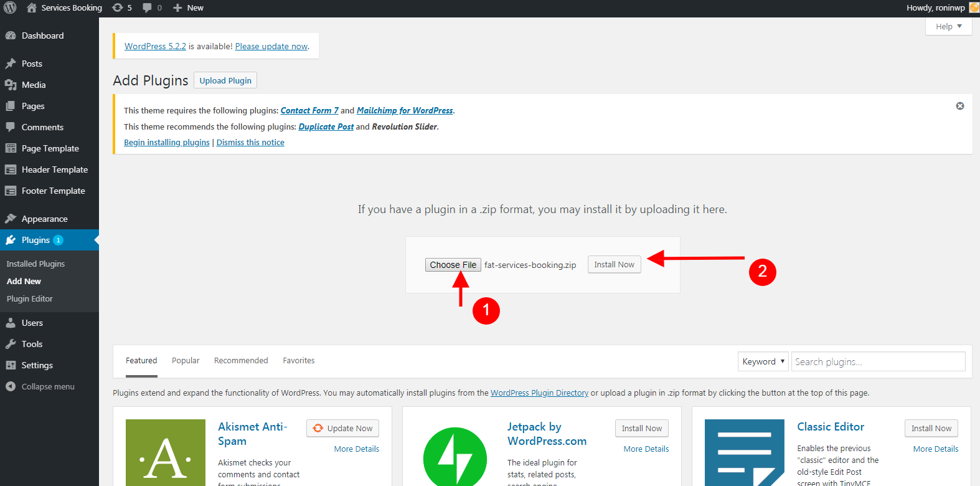Click the roninwp user avatar
The height and width of the screenshot is (486, 980).
(x=974, y=7)
